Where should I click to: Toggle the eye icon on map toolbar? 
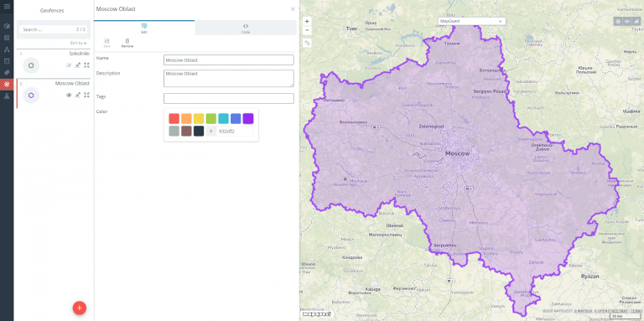(x=627, y=21)
